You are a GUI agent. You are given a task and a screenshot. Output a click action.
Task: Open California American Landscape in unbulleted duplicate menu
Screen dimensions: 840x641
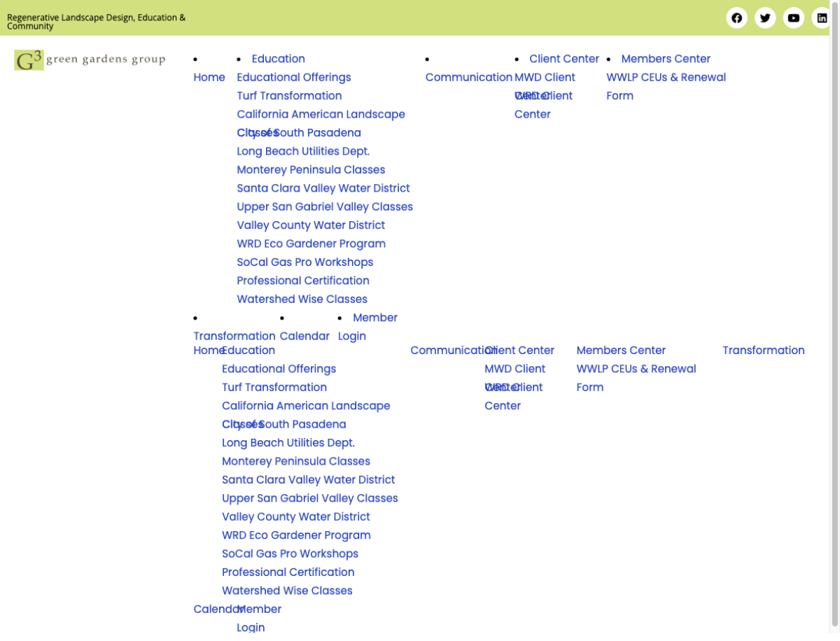click(x=306, y=406)
